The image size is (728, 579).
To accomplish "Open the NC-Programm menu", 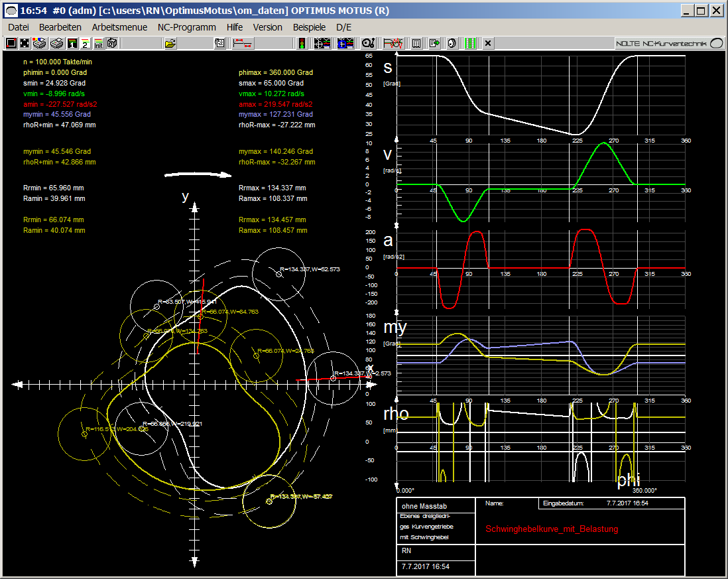I will 187,27.
